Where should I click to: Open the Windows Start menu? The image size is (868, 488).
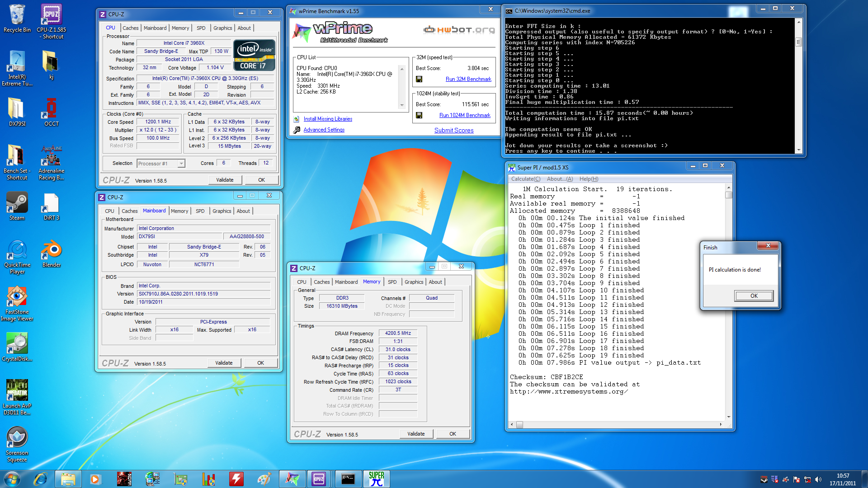click(12, 479)
